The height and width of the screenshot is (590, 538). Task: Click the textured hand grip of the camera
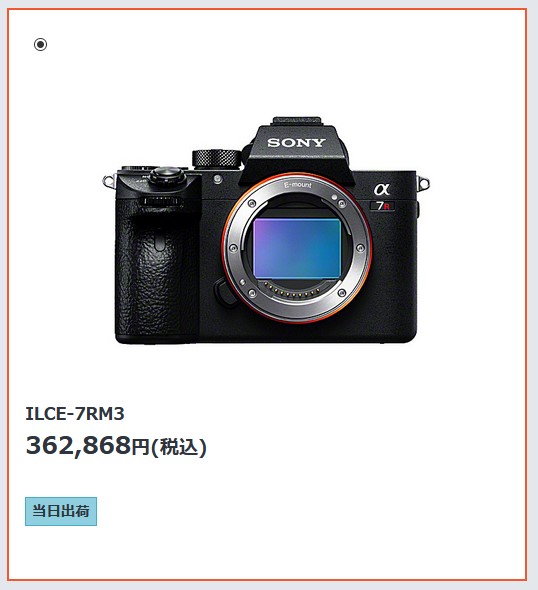158,278
